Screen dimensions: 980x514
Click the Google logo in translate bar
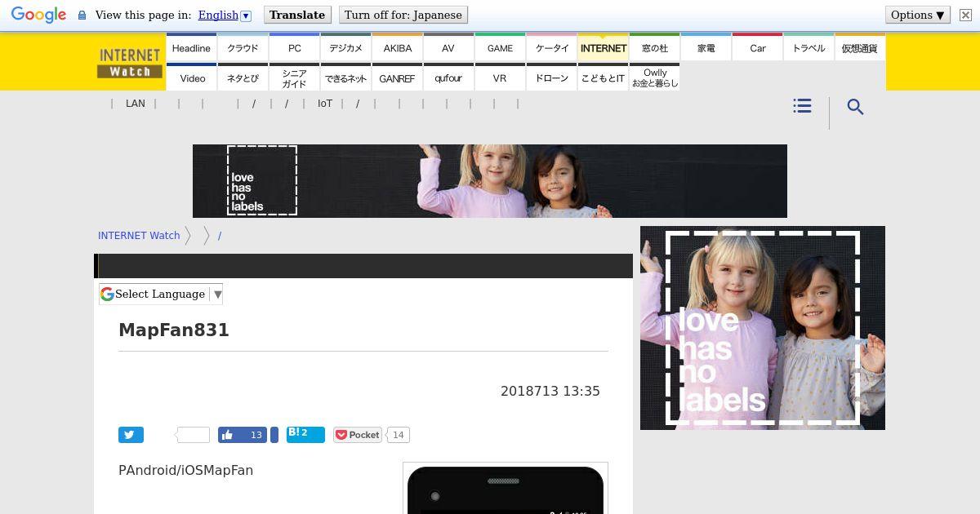pyautogui.click(x=38, y=16)
